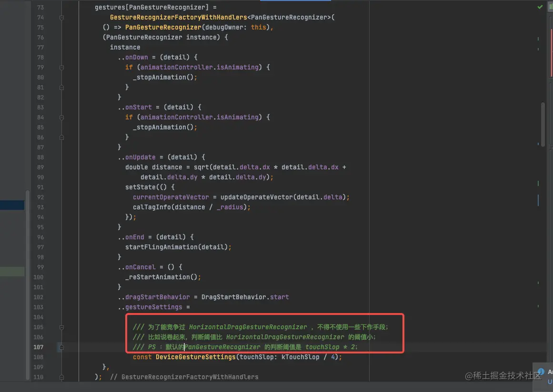Click the onStart property

coord(138,107)
